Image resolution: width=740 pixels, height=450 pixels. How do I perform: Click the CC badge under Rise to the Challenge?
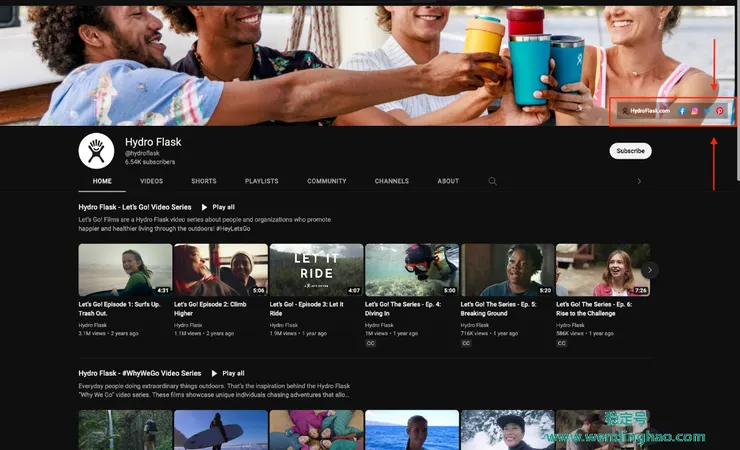pyautogui.click(x=561, y=343)
